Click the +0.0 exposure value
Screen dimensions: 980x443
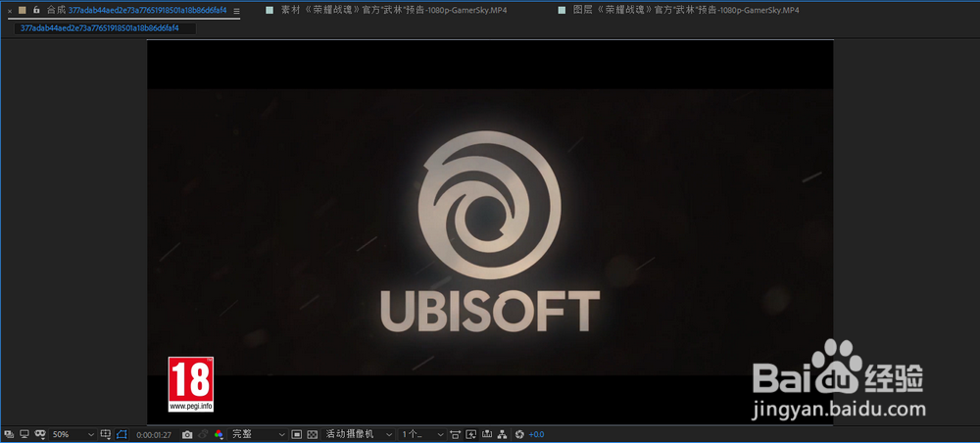pyautogui.click(x=536, y=434)
